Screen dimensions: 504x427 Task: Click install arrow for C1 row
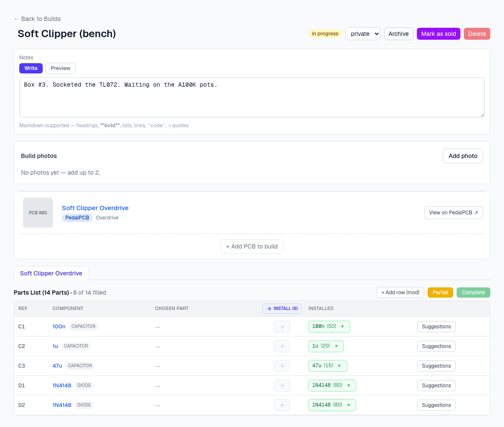tap(282, 327)
